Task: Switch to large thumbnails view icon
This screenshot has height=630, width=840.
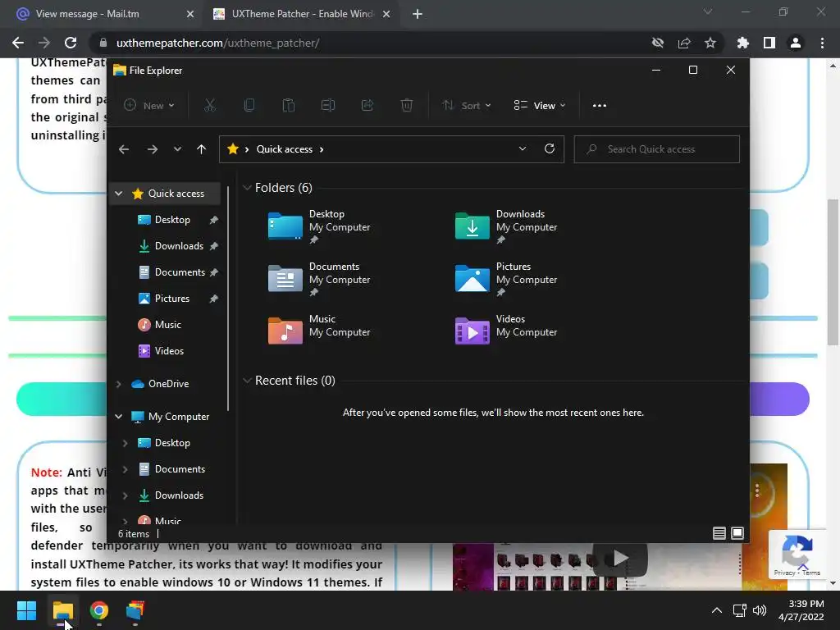Action: click(x=737, y=533)
